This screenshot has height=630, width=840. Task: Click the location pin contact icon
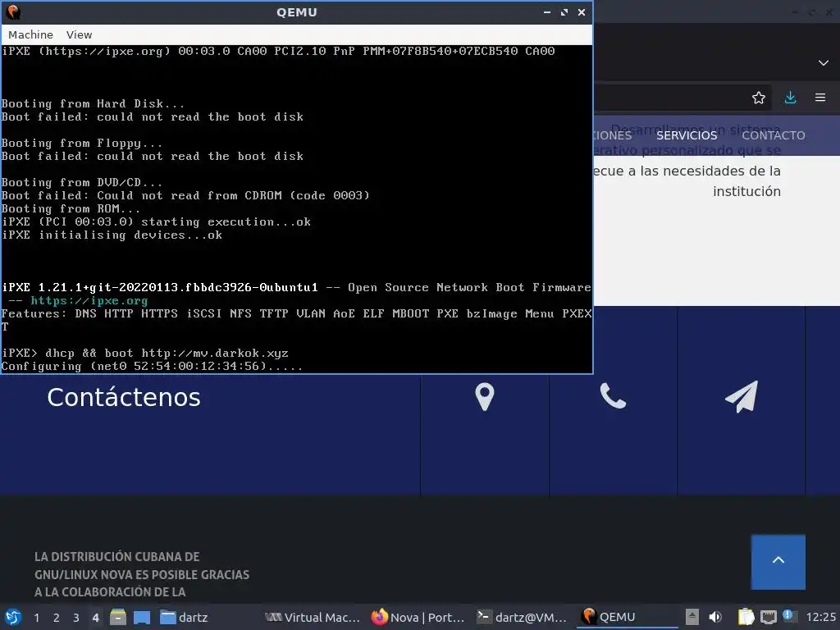tap(484, 397)
